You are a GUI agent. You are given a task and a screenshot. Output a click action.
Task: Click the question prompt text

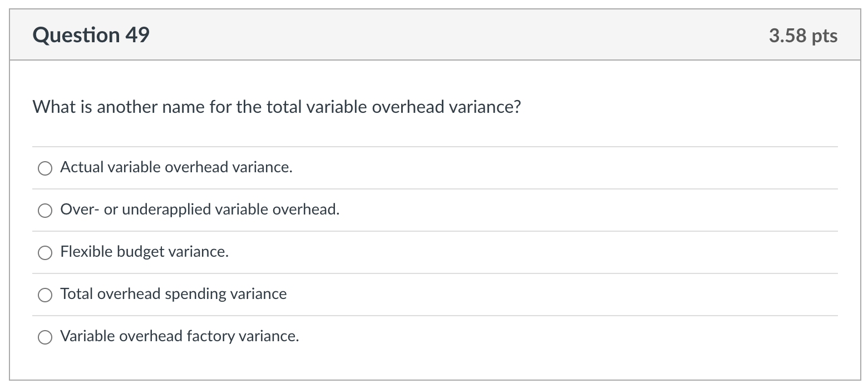point(276,106)
